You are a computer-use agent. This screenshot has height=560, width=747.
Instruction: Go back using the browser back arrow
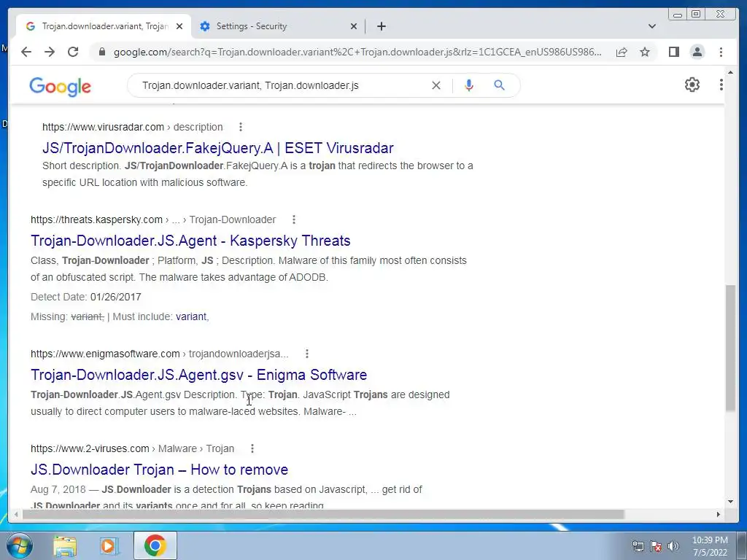(x=26, y=52)
